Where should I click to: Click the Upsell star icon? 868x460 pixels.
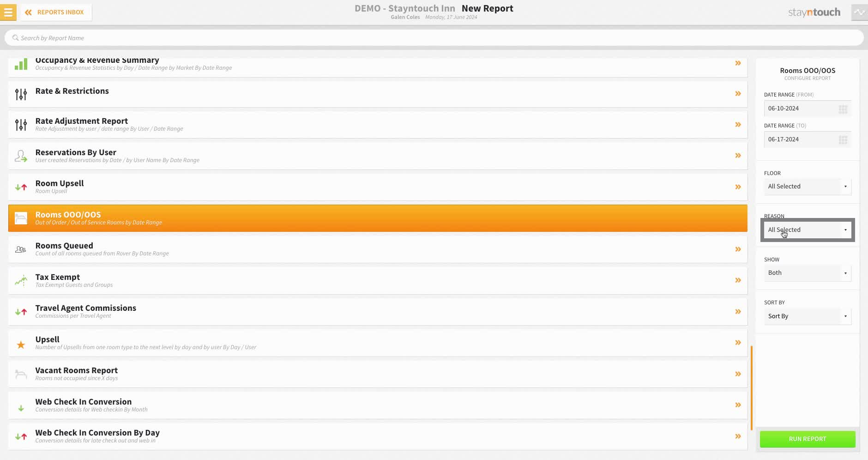(x=21, y=345)
